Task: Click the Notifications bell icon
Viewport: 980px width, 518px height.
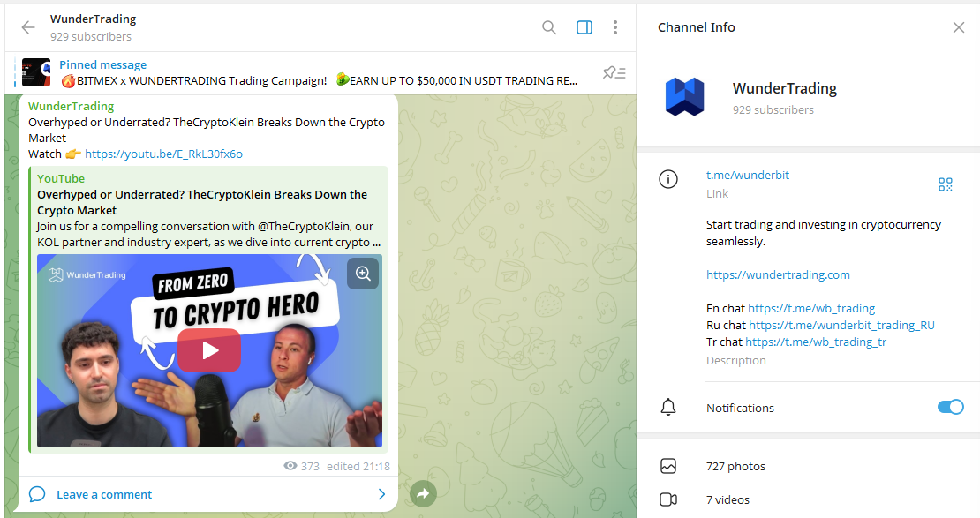Action: (668, 408)
